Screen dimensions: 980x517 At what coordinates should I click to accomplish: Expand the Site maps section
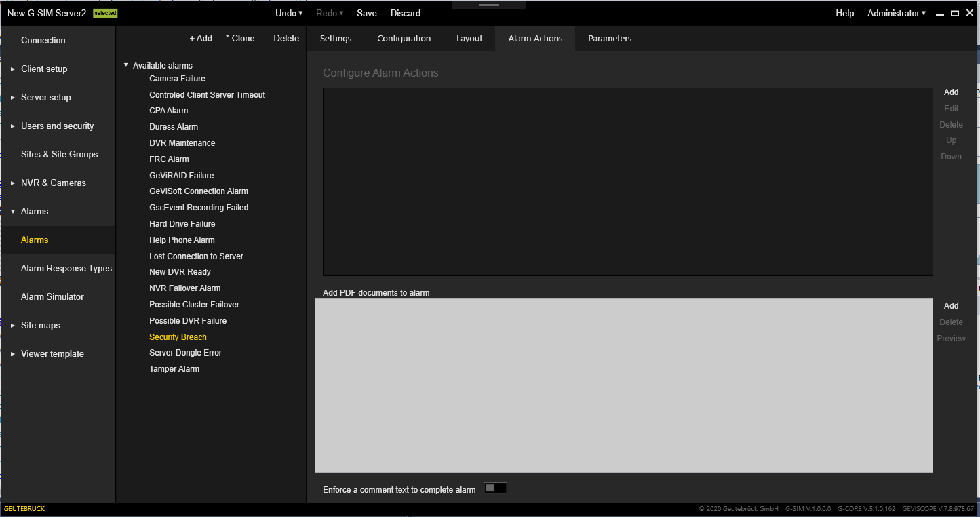[x=13, y=325]
